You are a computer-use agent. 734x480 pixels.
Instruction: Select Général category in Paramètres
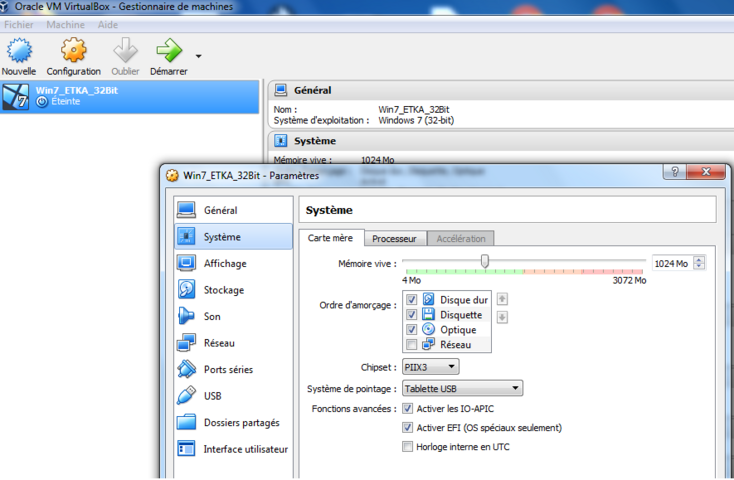[233, 210]
